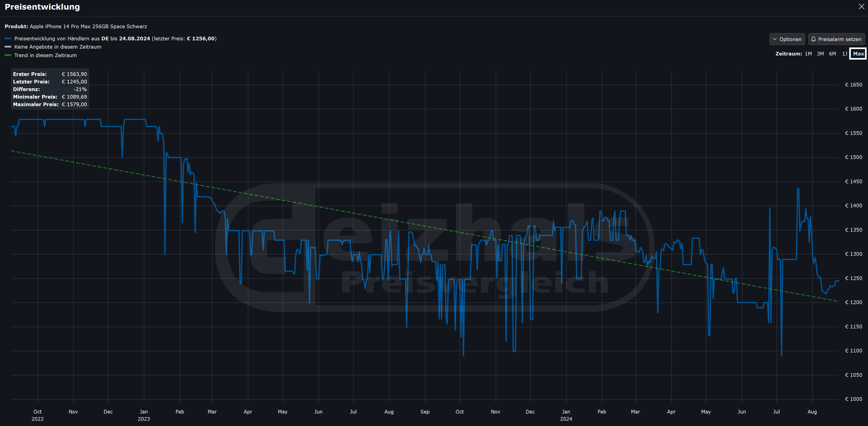868x426 pixels.
Task: Open the Optionen dropdown
Action: [787, 39]
